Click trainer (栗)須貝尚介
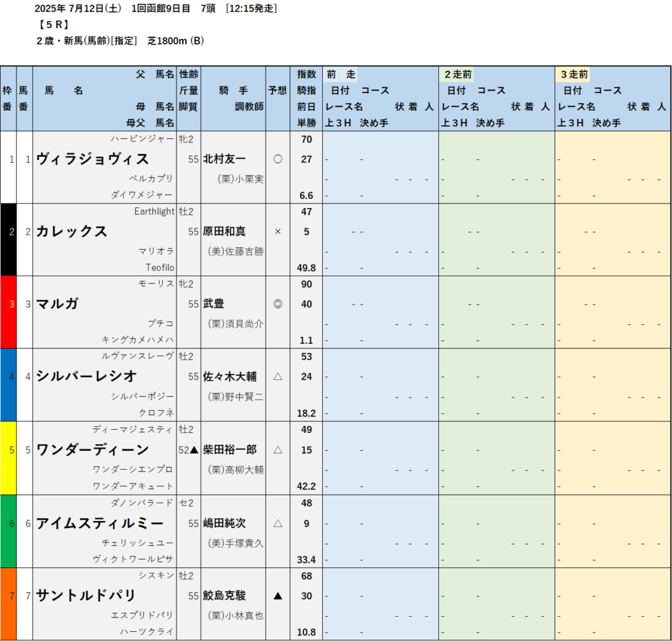Screen dimensions: 672x641 [236, 323]
